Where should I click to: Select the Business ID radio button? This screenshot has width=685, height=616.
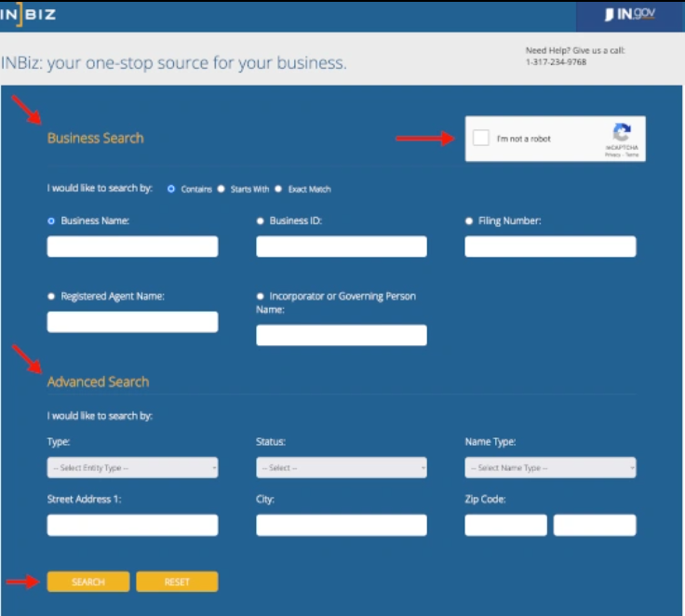tap(261, 221)
